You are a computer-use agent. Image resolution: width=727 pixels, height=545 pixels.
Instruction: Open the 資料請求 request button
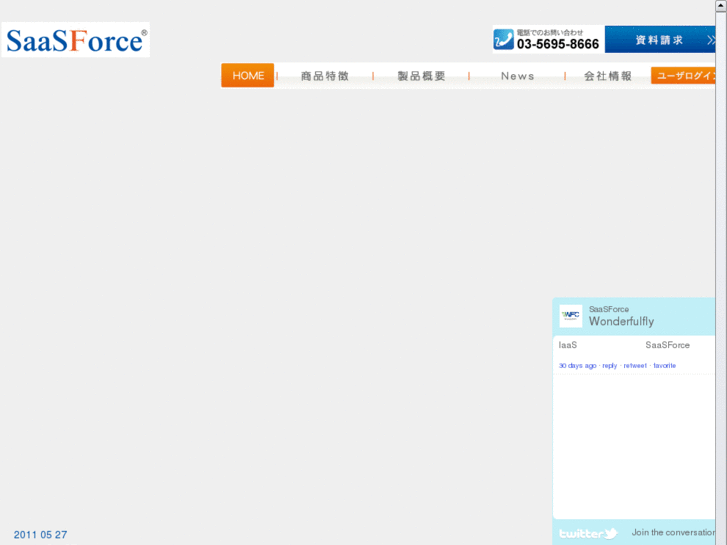660,39
